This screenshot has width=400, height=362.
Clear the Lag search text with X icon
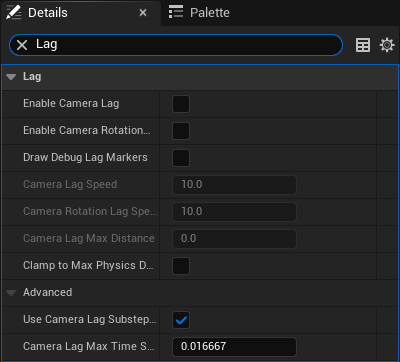(x=22, y=45)
